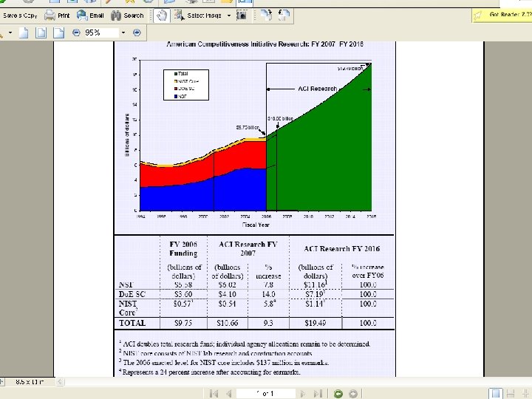Click the $19.49 total cell

point(316,323)
